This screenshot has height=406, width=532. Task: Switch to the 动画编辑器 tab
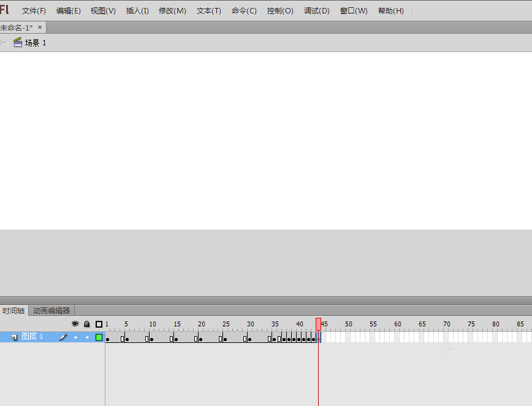pyautogui.click(x=51, y=310)
